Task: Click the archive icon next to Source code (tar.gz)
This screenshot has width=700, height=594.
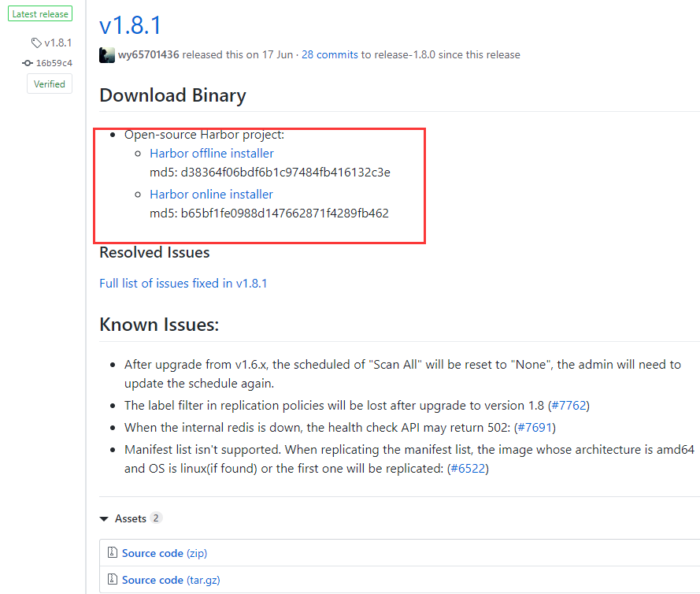Action: point(113,579)
